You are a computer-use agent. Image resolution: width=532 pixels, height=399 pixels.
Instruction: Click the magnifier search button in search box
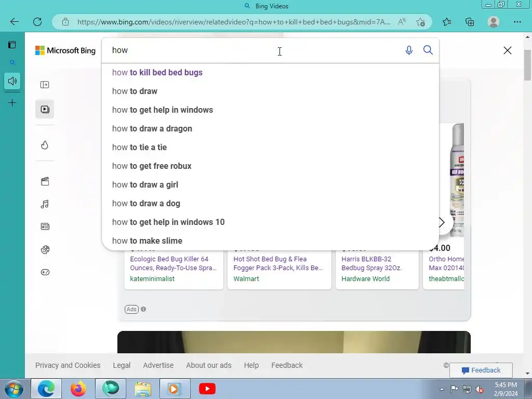coord(428,50)
